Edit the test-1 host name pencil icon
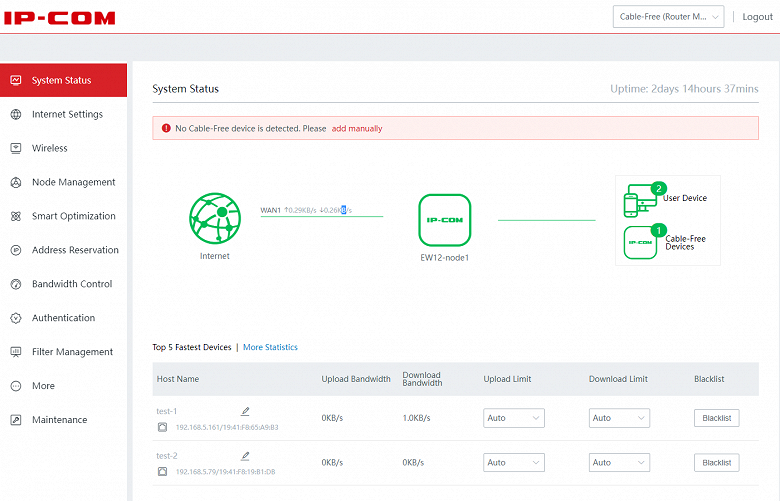The height and width of the screenshot is (501, 780). point(245,411)
